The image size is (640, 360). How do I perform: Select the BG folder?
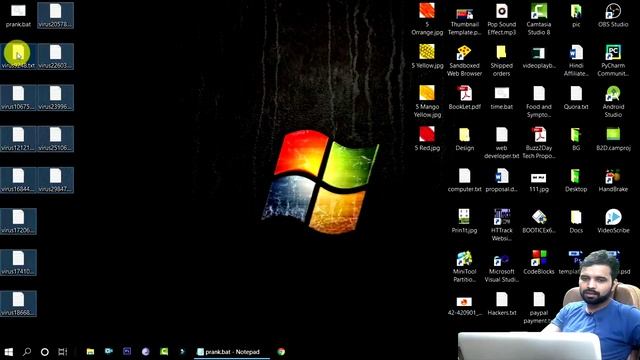point(576,139)
